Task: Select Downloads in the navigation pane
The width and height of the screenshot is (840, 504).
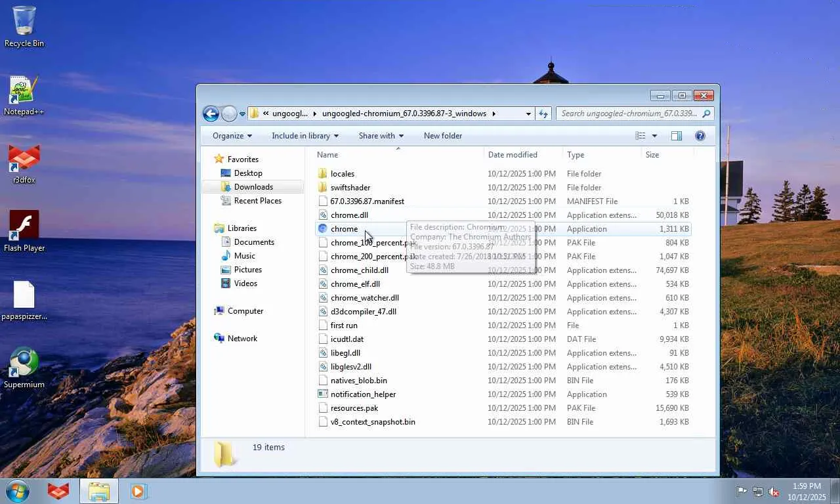Action: pyautogui.click(x=253, y=187)
